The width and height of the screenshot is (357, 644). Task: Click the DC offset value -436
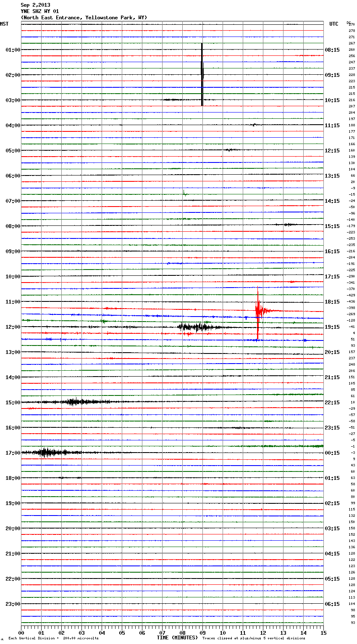tap(351, 301)
